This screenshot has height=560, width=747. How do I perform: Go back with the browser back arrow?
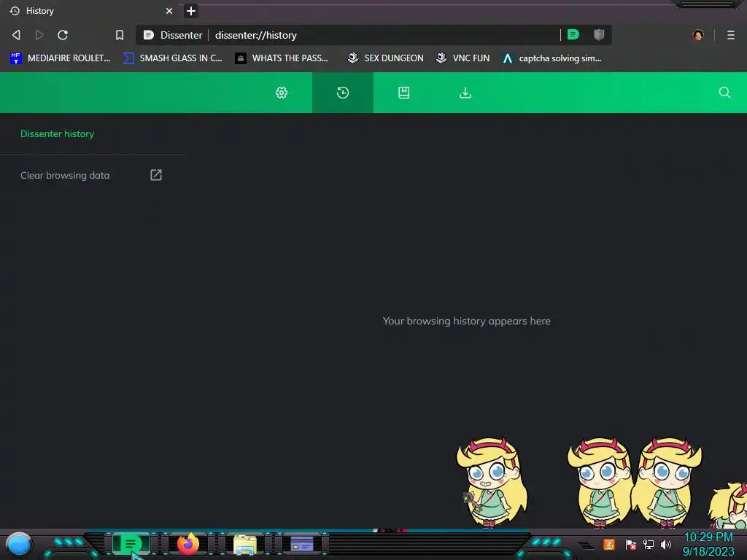[16, 35]
